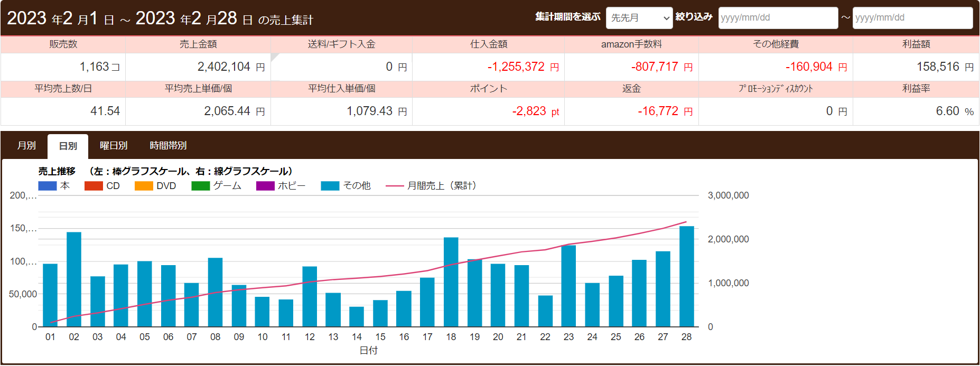Screen dimensions: 980x366
Task: Click the end date yyyy/mm/dd field
Action: [912, 18]
